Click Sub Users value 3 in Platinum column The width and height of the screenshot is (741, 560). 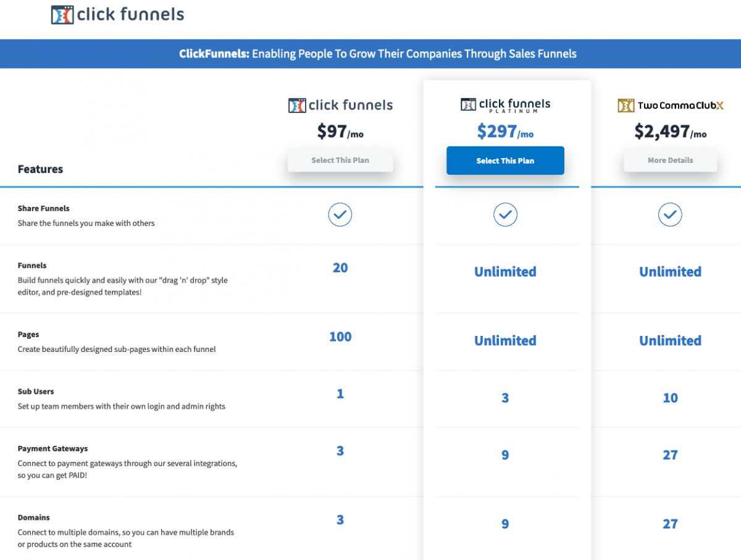click(x=505, y=398)
